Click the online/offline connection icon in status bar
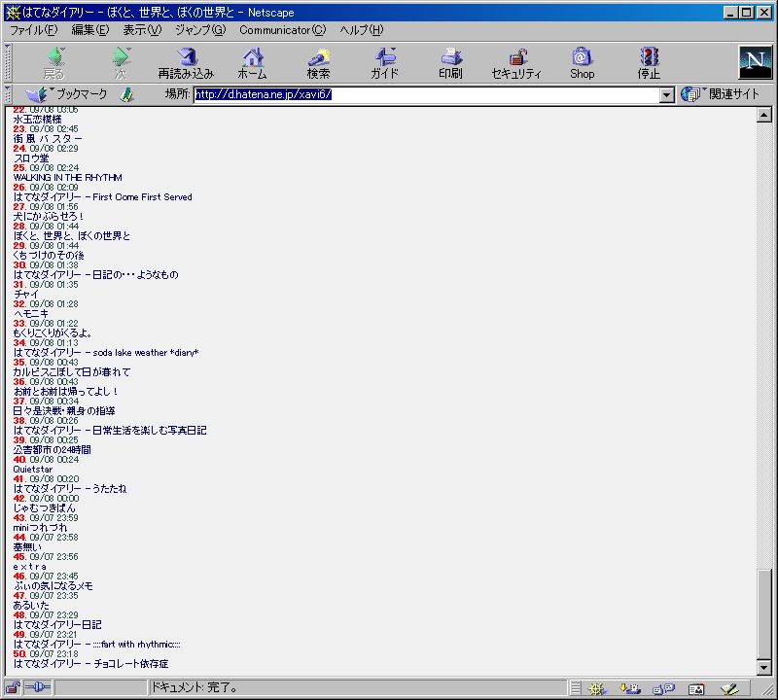This screenshot has height=700, width=778. pos(38,687)
